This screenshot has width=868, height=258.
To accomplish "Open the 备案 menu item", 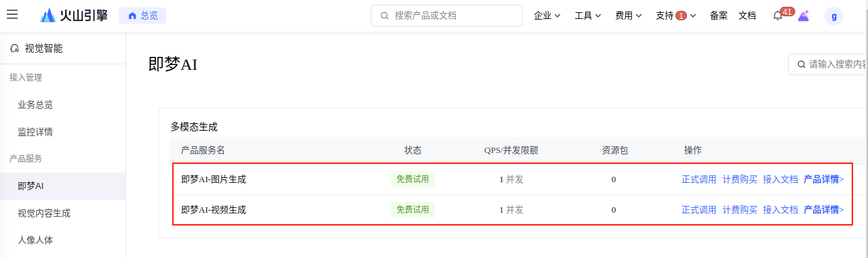I will (x=719, y=16).
